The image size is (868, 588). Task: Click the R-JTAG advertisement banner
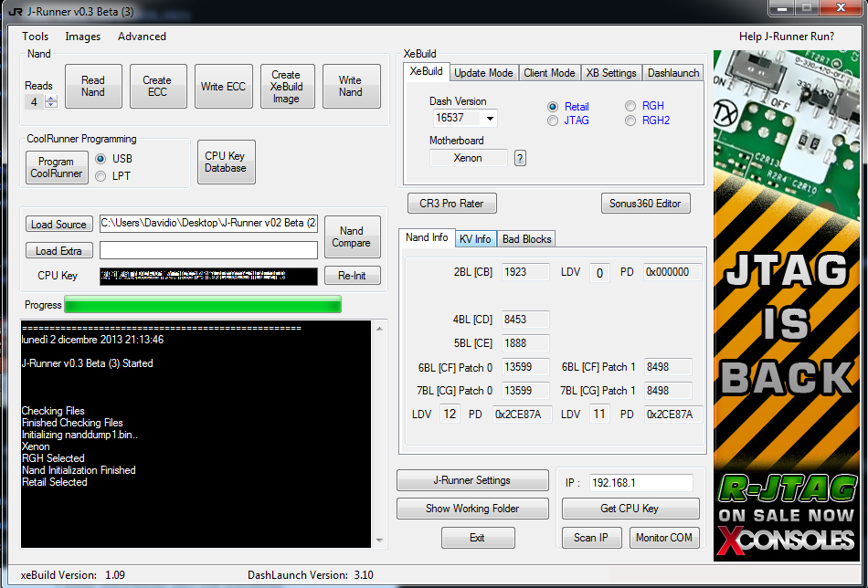(x=787, y=306)
